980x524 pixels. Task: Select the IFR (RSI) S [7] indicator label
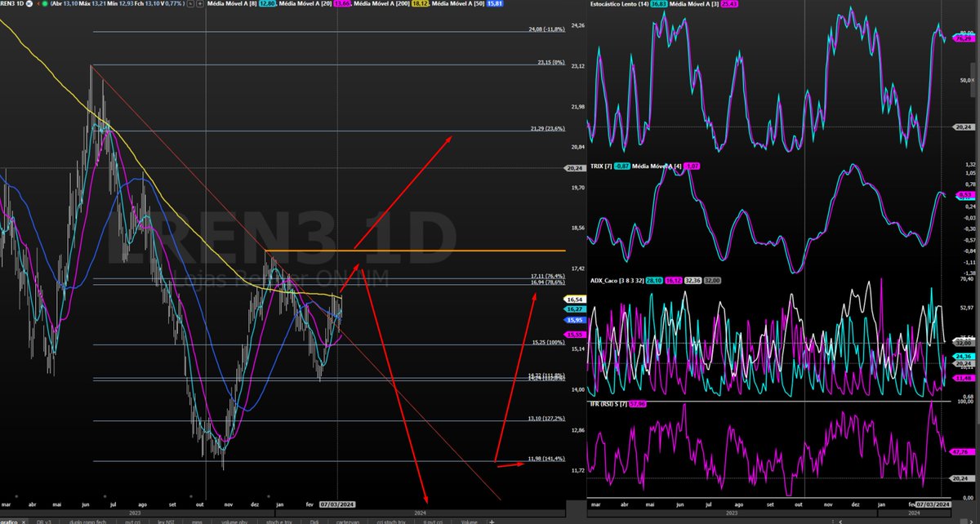click(x=608, y=403)
